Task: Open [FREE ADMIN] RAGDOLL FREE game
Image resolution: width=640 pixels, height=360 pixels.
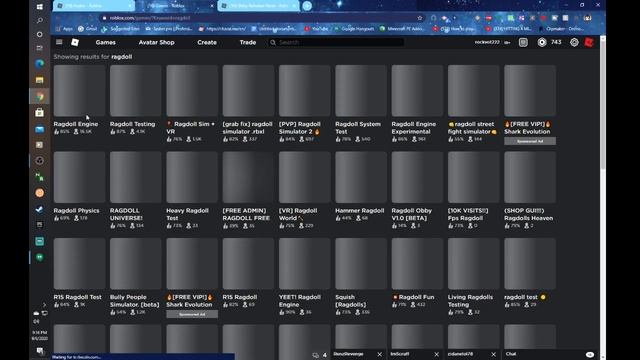Action: (248, 177)
